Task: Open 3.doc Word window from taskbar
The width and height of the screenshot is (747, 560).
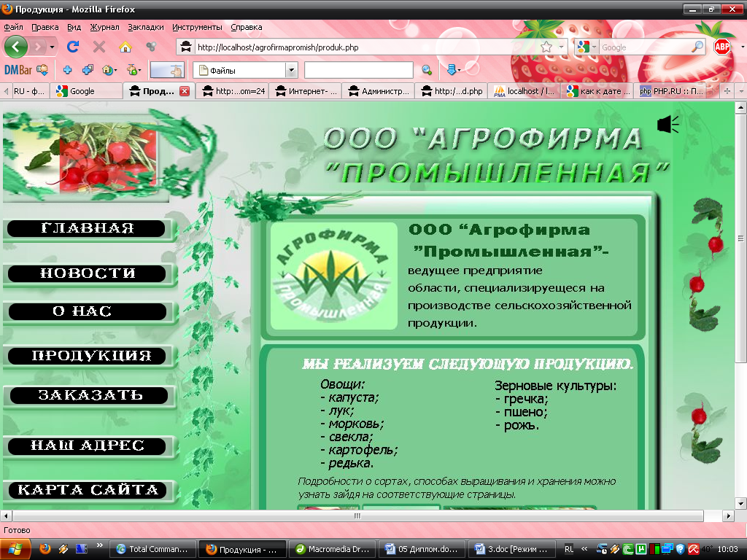Action: tap(511, 549)
